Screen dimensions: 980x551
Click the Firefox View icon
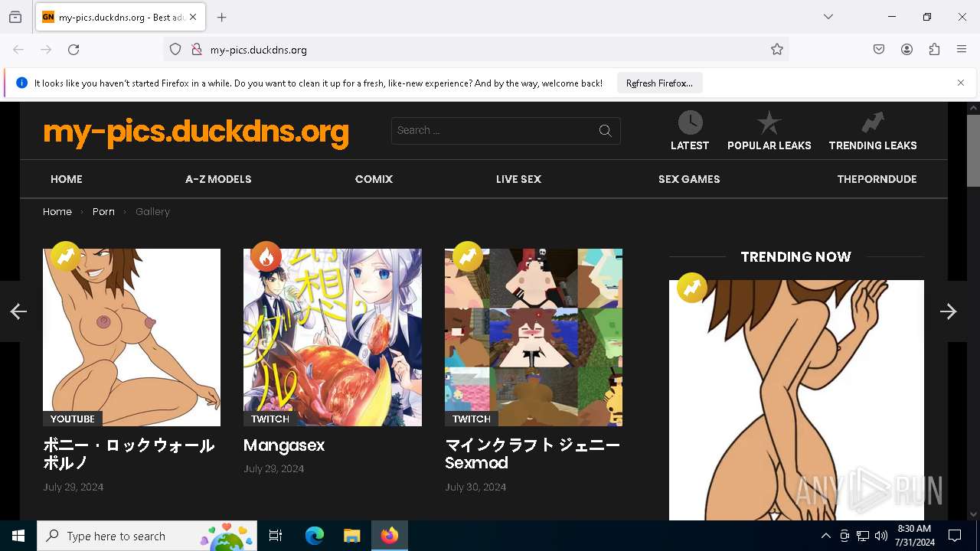click(x=15, y=17)
